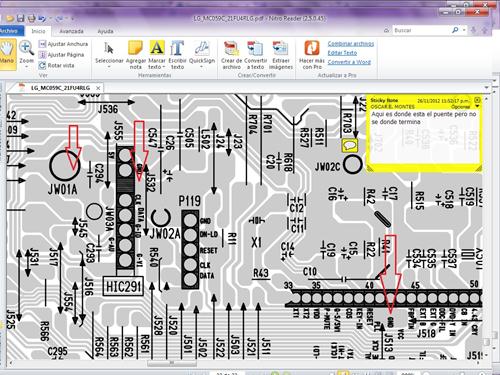This screenshot has width=500, height=375.
Task: Open the QuickSign signature tool
Action: (x=202, y=55)
